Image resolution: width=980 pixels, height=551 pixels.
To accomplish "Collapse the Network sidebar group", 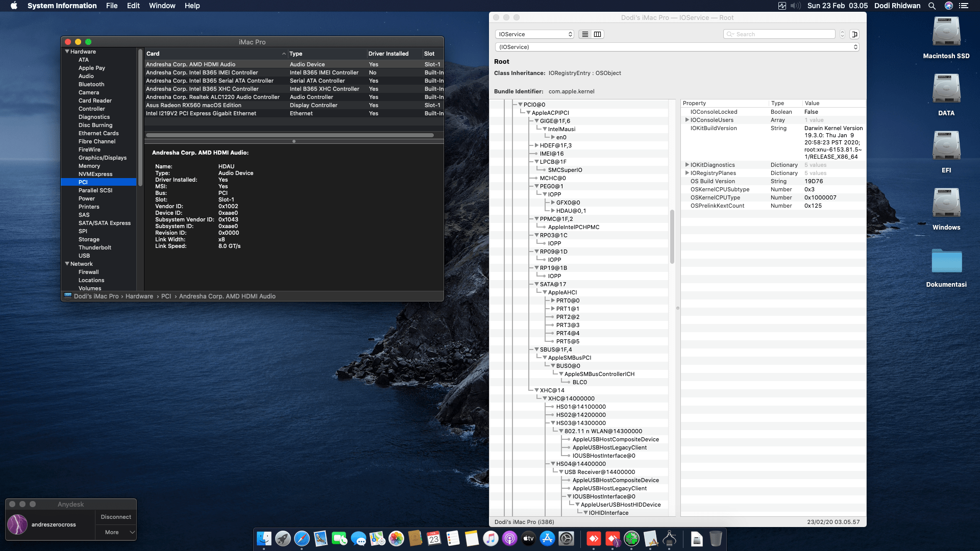I will click(67, 264).
